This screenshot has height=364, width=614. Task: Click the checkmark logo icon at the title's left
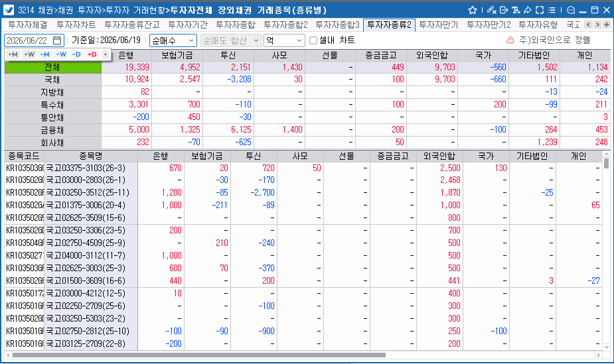pyautogui.click(x=8, y=10)
